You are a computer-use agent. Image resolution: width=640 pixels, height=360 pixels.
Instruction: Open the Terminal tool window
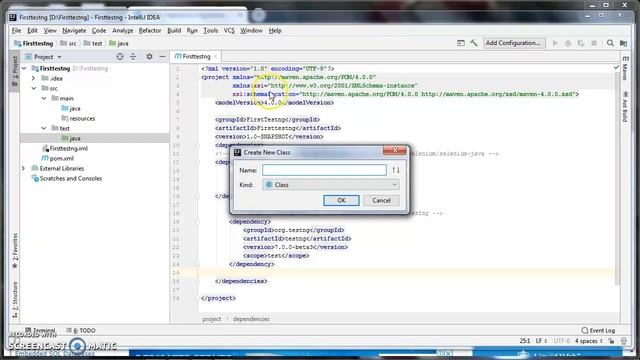[40, 330]
